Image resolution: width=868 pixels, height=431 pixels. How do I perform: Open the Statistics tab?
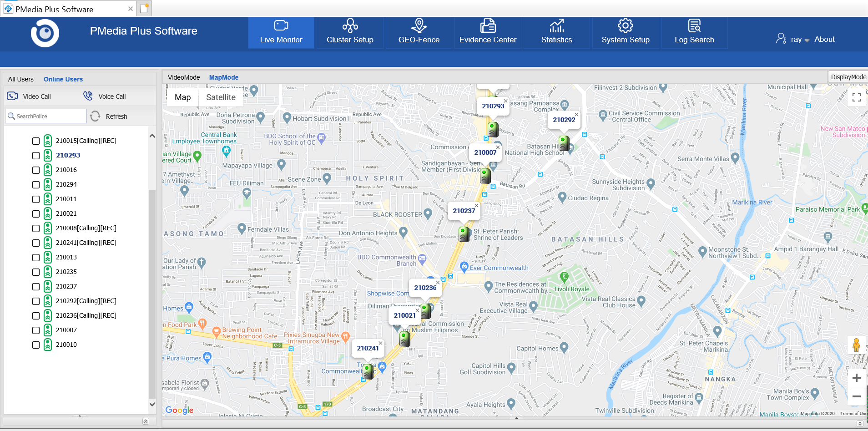click(557, 33)
